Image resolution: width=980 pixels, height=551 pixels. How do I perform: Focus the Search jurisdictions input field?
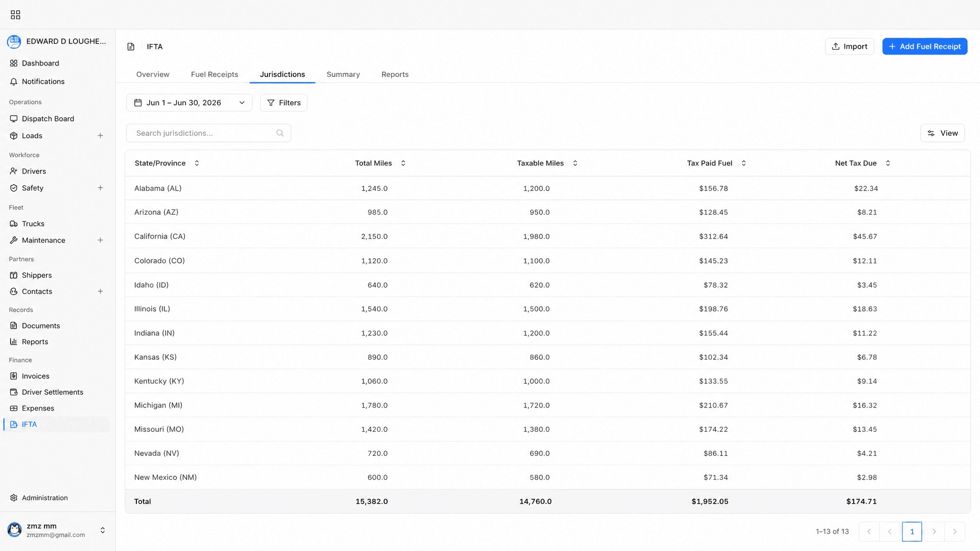208,133
